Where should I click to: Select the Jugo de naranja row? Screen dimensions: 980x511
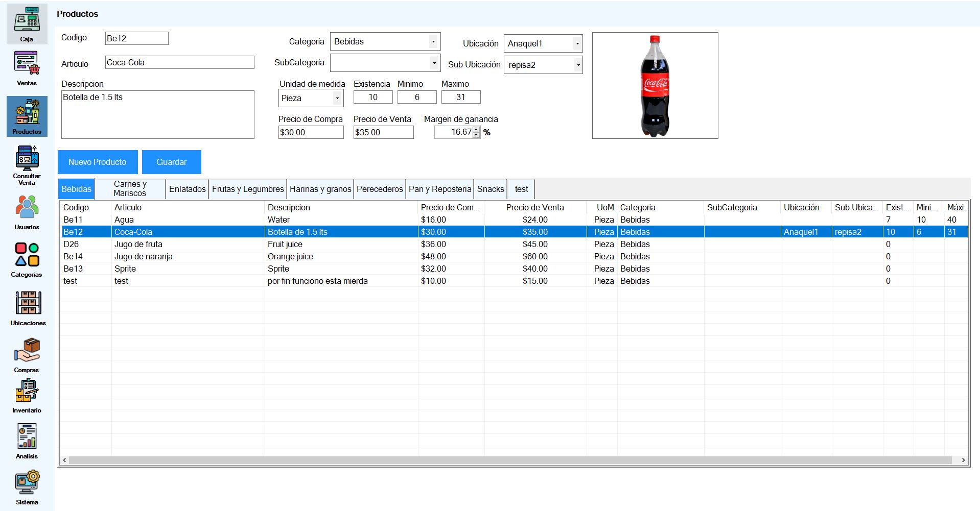tap(144, 257)
